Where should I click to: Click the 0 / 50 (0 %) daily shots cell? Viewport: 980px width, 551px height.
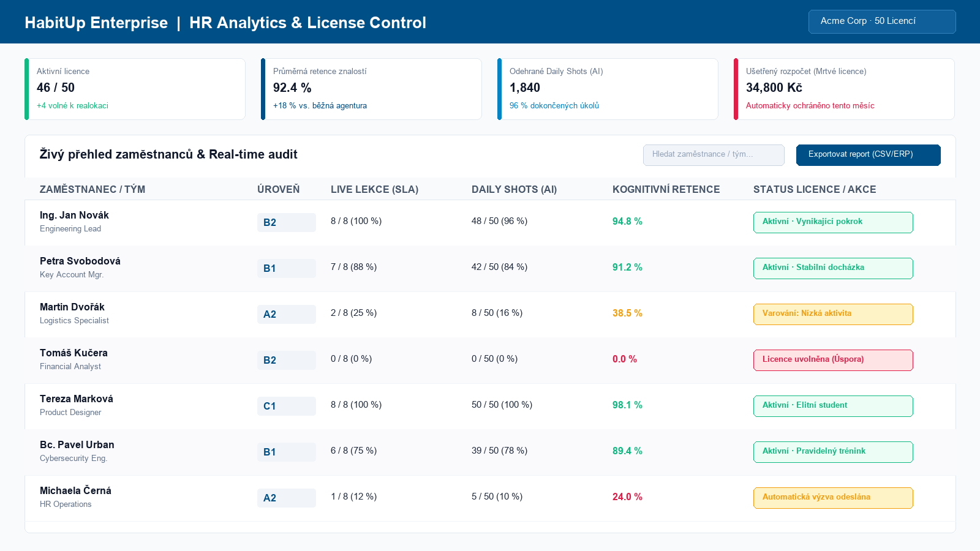494,359
